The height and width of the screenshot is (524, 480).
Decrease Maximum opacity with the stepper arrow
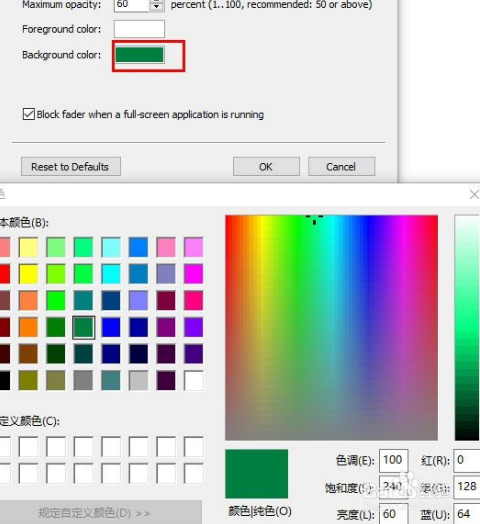coord(156,7)
